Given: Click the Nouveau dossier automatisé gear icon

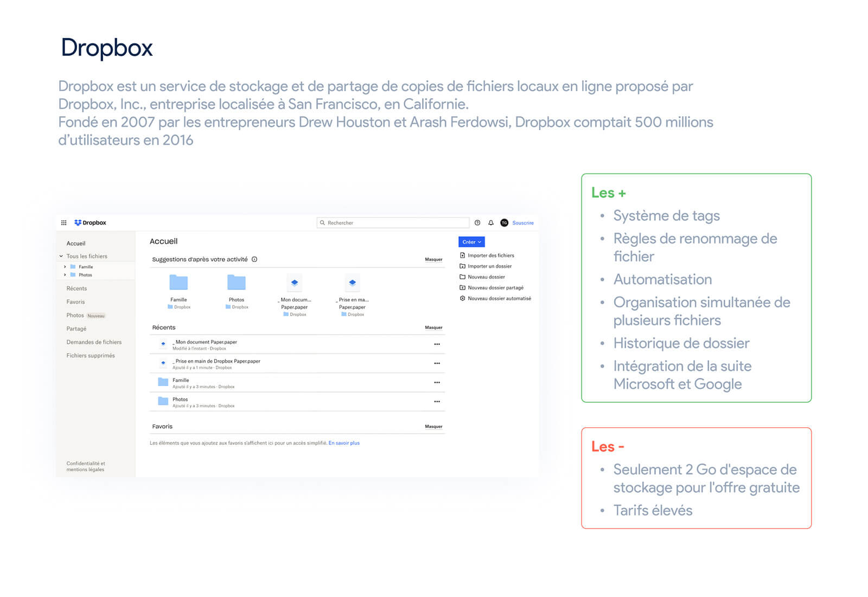Looking at the screenshot, I should coord(462,299).
